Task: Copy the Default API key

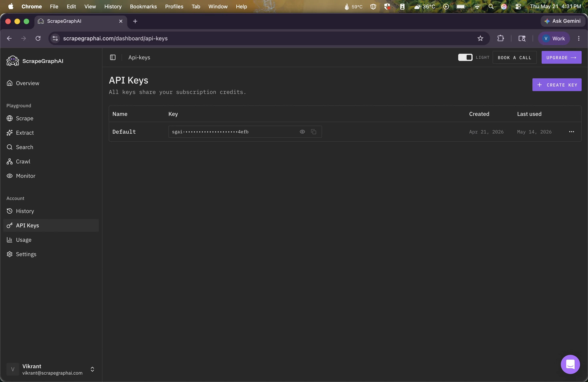Action: point(314,132)
